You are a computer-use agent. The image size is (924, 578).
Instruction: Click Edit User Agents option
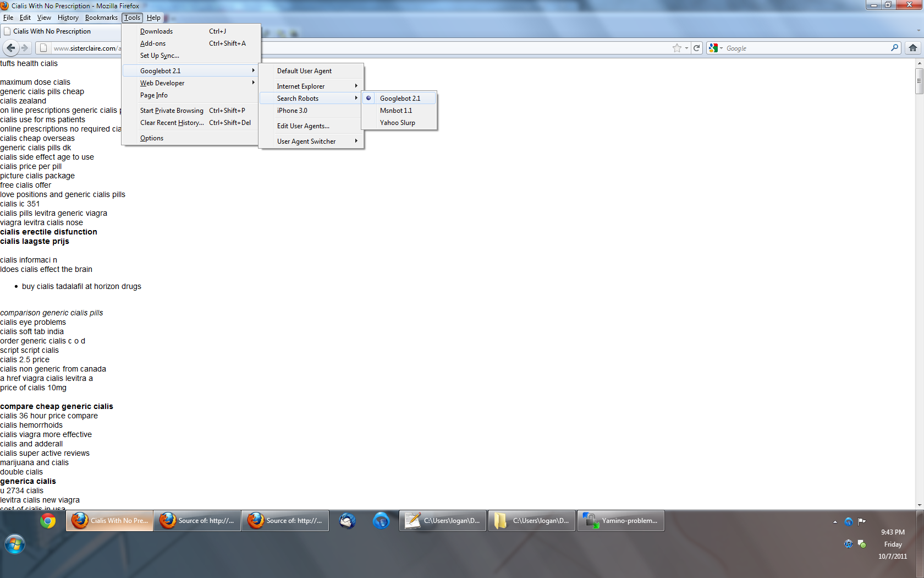[x=303, y=126]
